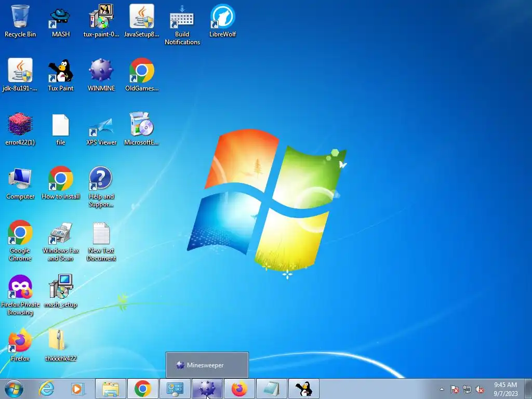Screen dimensions: 532x399
Task: Select the blank file named "file"
Action: point(61,129)
